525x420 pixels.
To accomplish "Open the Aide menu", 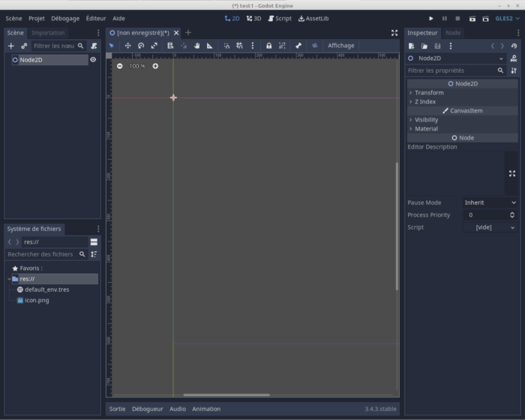I will click(118, 19).
